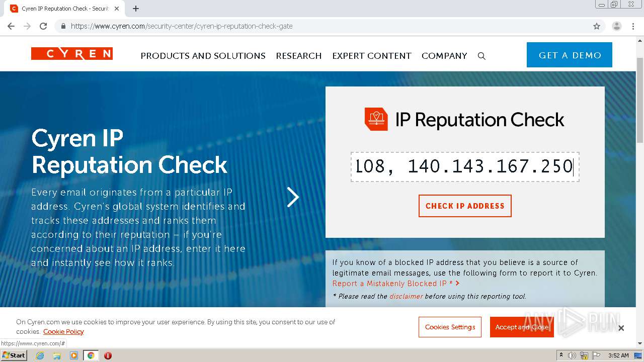The height and width of the screenshot is (362, 644).
Task: Click the taskbar clock 3:52 AM
Action: pos(618,355)
